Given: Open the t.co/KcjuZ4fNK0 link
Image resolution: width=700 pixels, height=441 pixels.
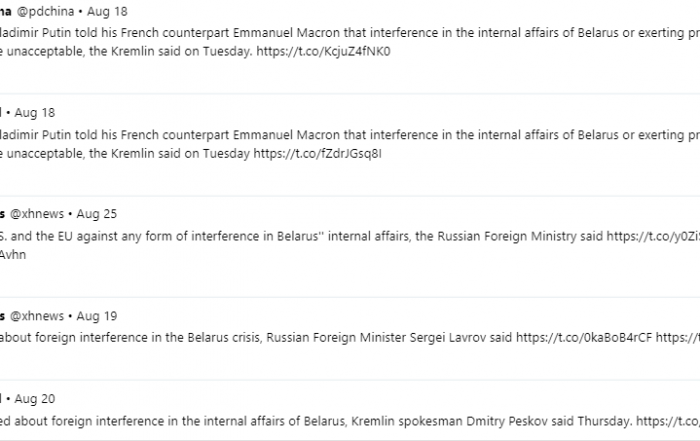Looking at the screenshot, I should click(323, 52).
